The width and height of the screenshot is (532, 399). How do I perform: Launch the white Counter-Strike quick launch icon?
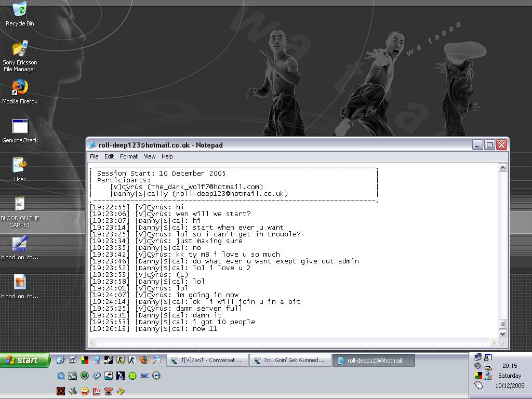pyautogui.click(x=132, y=360)
